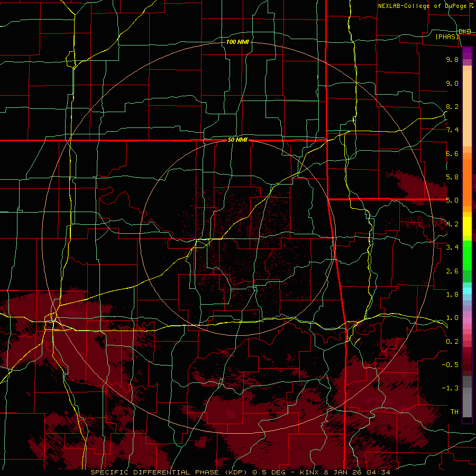Click the purple top color of KDP scale
This screenshot has height=476, width=476.
point(467,53)
